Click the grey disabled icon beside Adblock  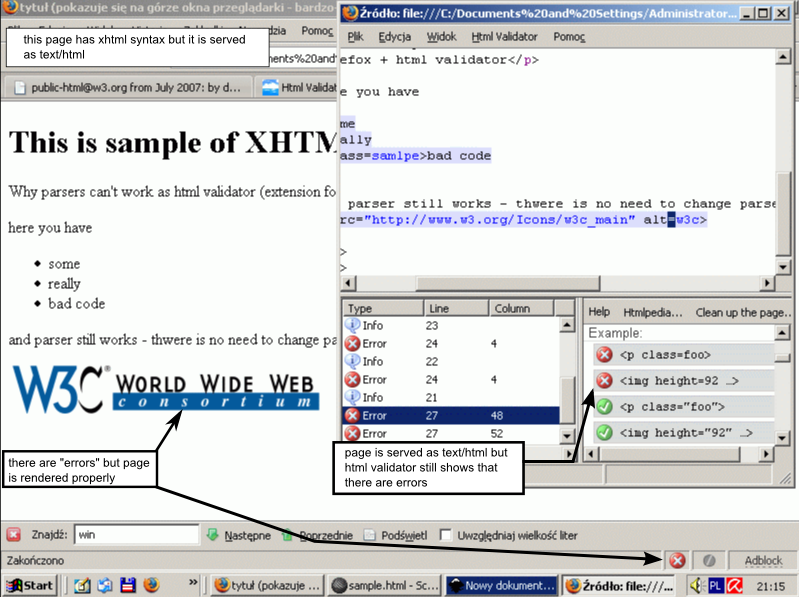click(x=709, y=561)
